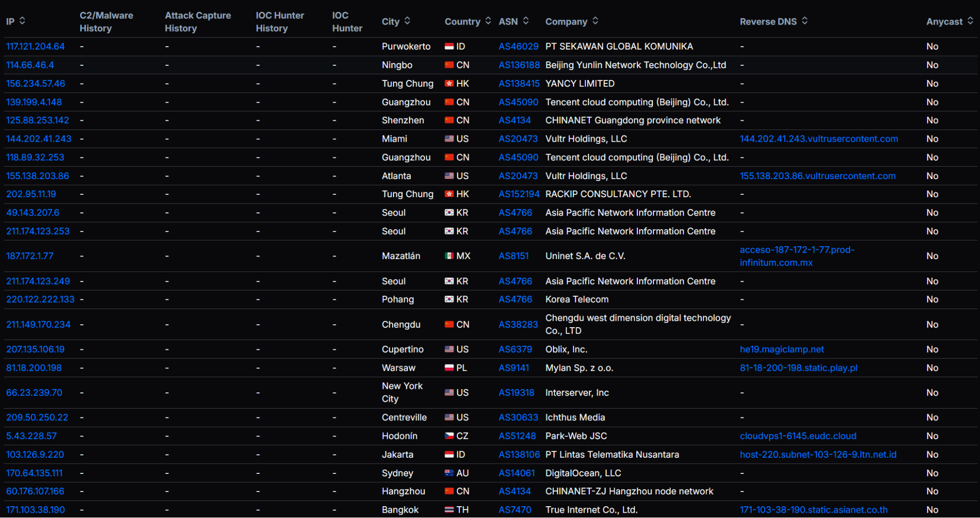Open ASN link AS46029
The width and height of the screenshot is (980, 518).
point(518,47)
